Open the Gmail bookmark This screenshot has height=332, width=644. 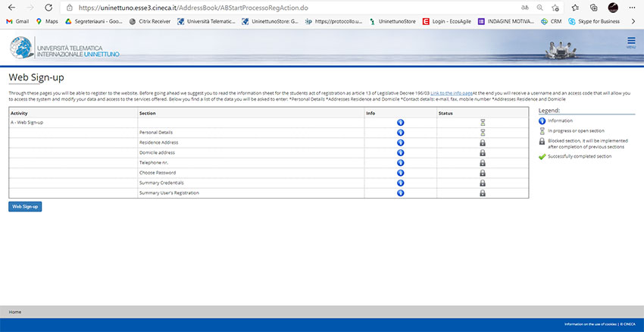click(x=17, y=21)
